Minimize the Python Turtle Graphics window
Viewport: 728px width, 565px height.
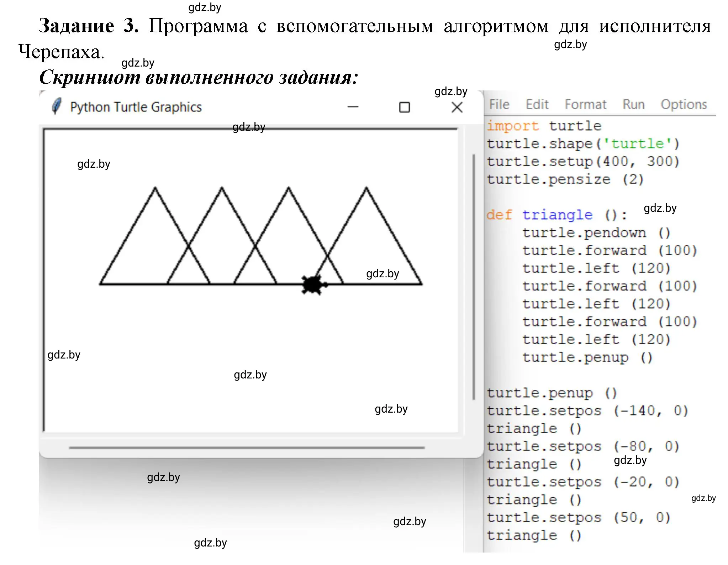[353, 107]
